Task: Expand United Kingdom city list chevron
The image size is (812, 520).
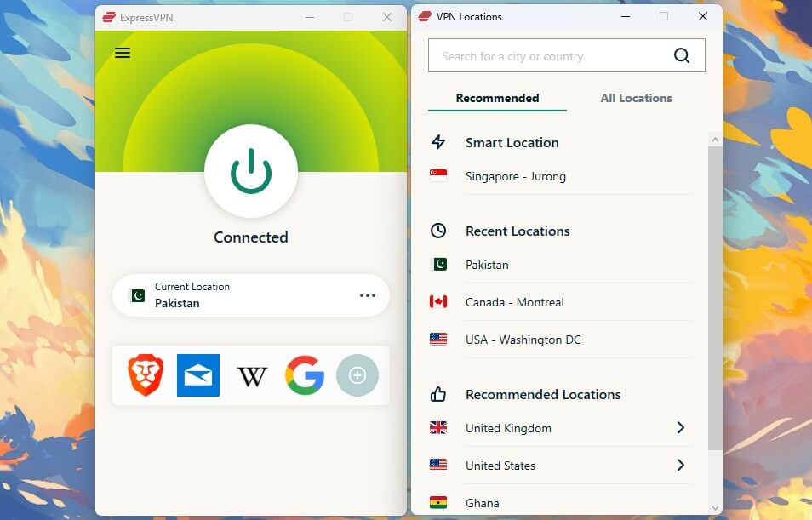Action: coord(681,427)
